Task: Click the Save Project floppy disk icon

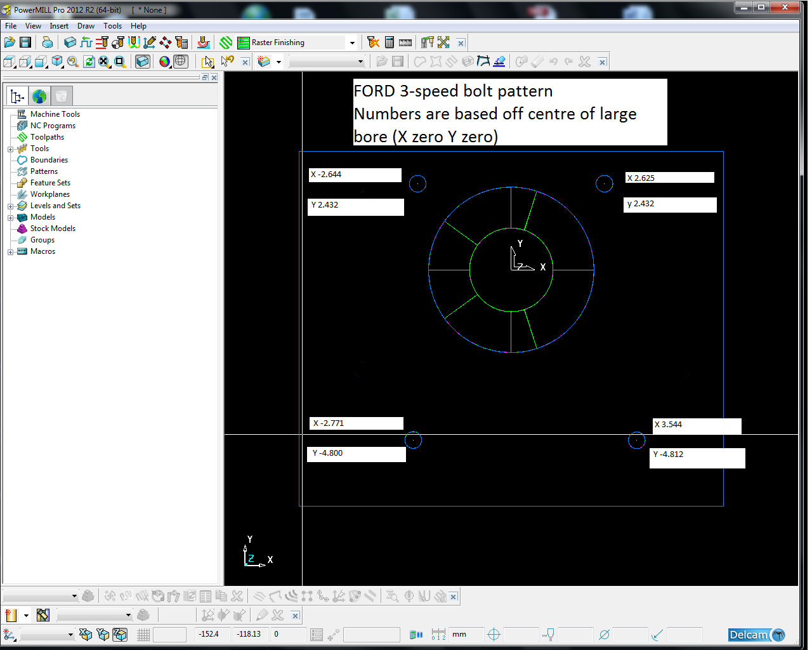Action: tap(25, 43)
